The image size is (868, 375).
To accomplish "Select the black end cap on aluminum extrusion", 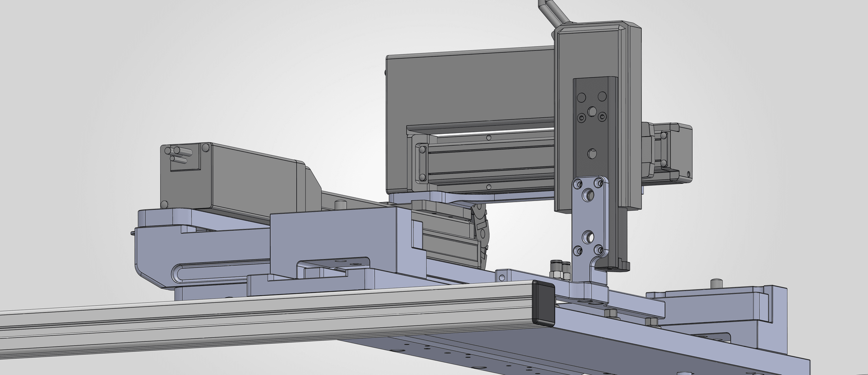I will click(x=543, y=303).
